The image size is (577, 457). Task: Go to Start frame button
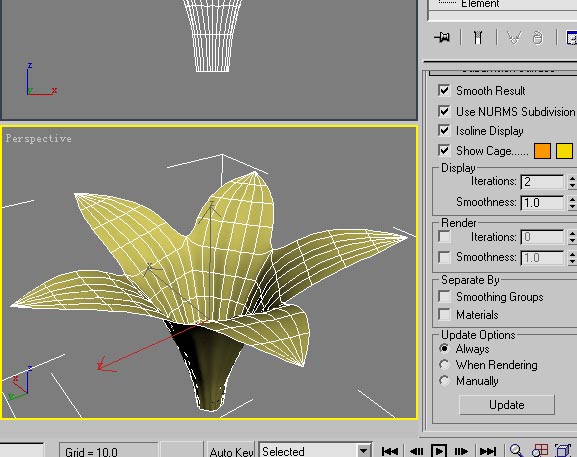coord(390,451)
